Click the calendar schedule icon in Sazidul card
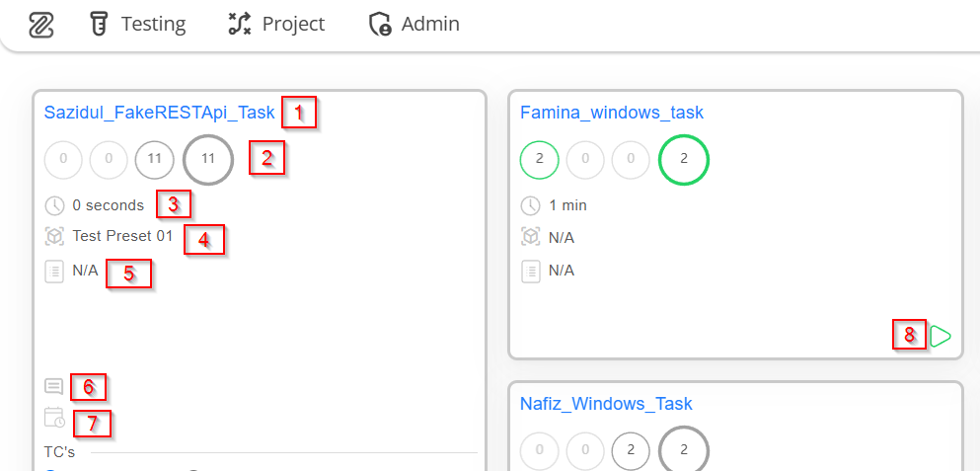This screenshot has width=980, height=471. coord(55,418)
